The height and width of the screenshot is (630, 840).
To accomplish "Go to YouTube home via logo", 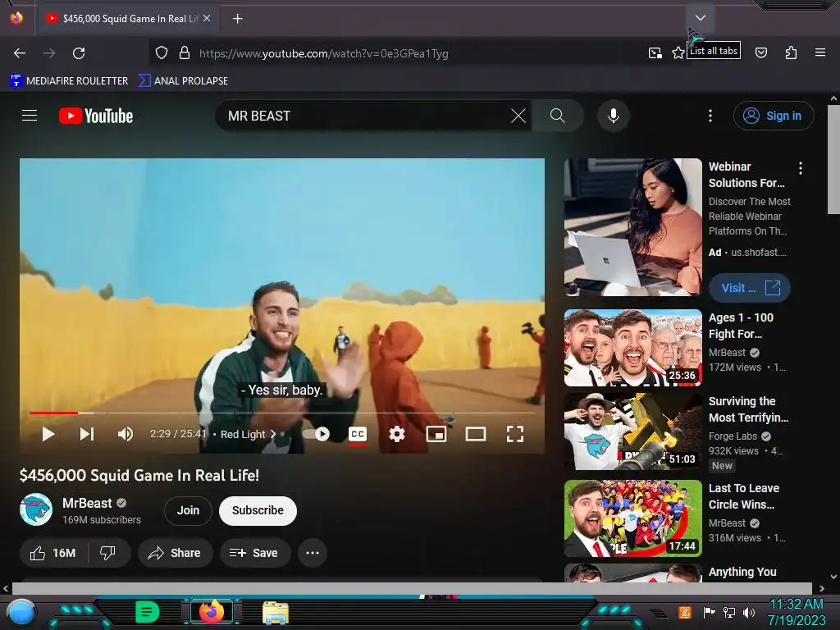I will tap(96, 116).
